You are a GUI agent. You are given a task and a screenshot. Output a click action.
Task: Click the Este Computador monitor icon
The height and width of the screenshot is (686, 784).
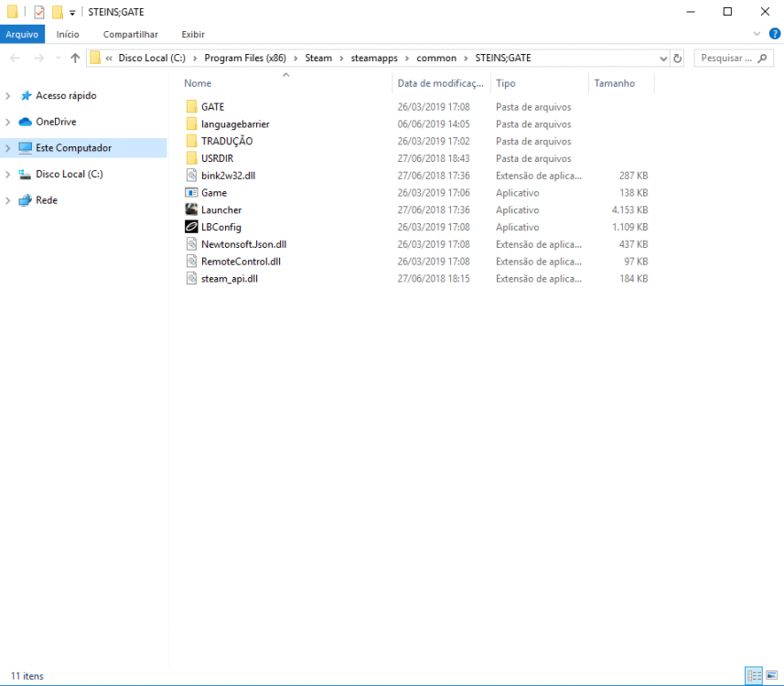[25, 148]
